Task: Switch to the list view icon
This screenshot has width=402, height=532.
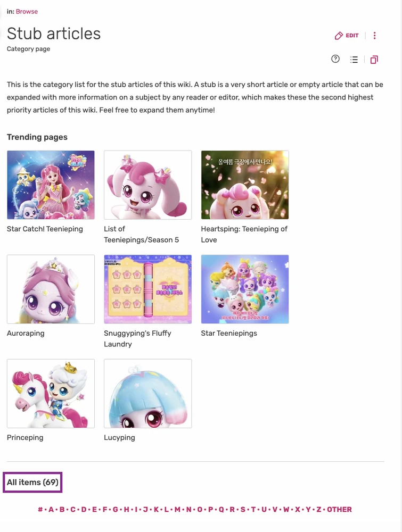Action: 354,60
